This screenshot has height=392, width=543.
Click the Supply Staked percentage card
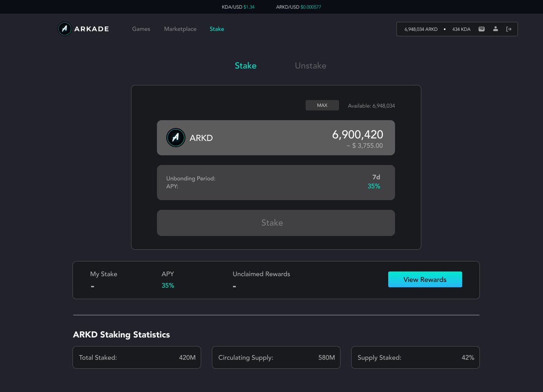click(x=415, y=357)
